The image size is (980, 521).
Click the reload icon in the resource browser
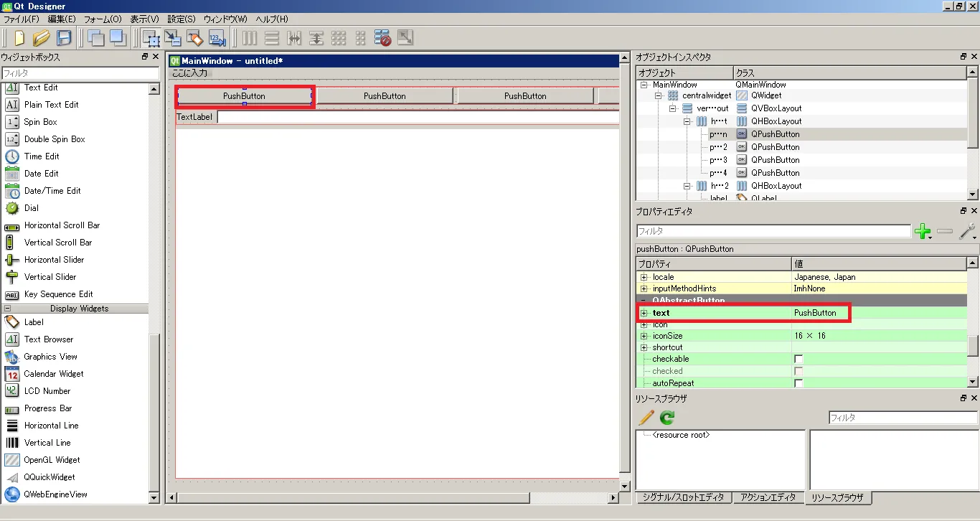pos(667,418)
